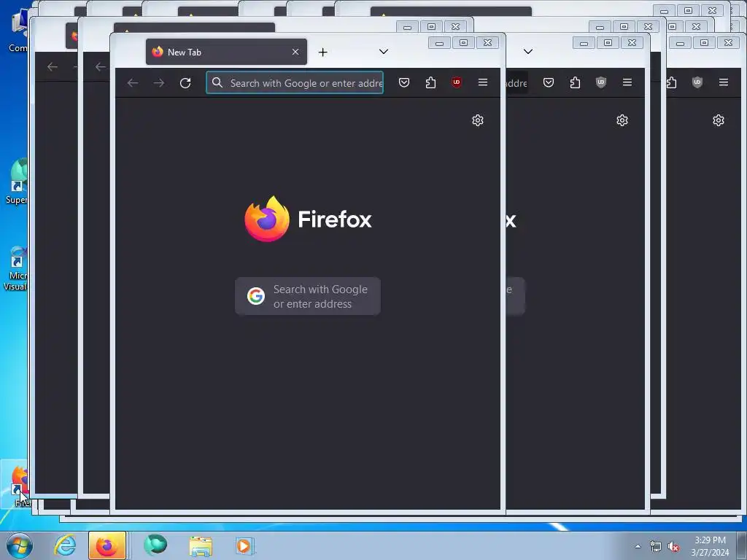Open the Windows Start menu
The height and width of the screenshot is (560, 747).
point(20,545)
